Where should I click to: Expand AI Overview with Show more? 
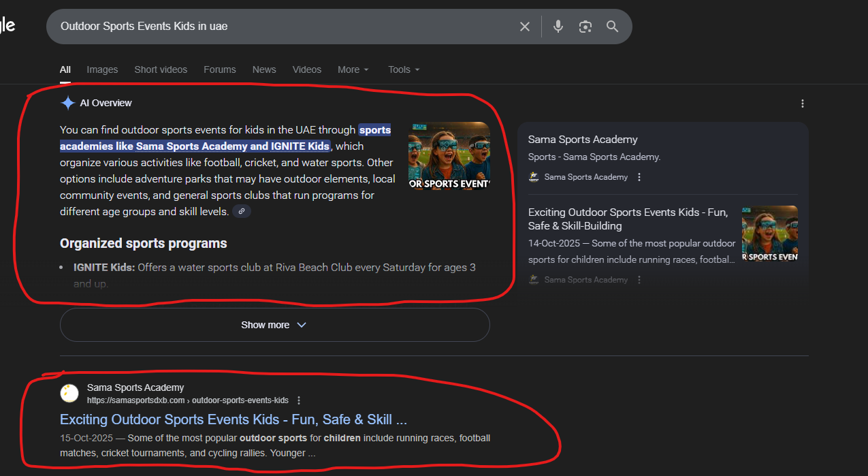coord(274,325)
